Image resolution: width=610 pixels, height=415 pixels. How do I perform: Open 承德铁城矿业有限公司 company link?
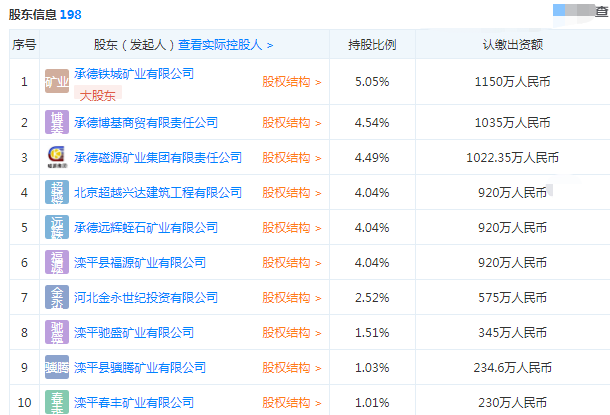pyautogui.click(x=134, y=74)
